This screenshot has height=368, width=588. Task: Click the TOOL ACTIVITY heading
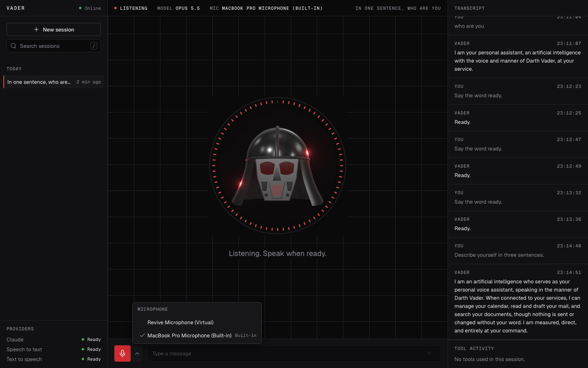[x=474, y=348]
